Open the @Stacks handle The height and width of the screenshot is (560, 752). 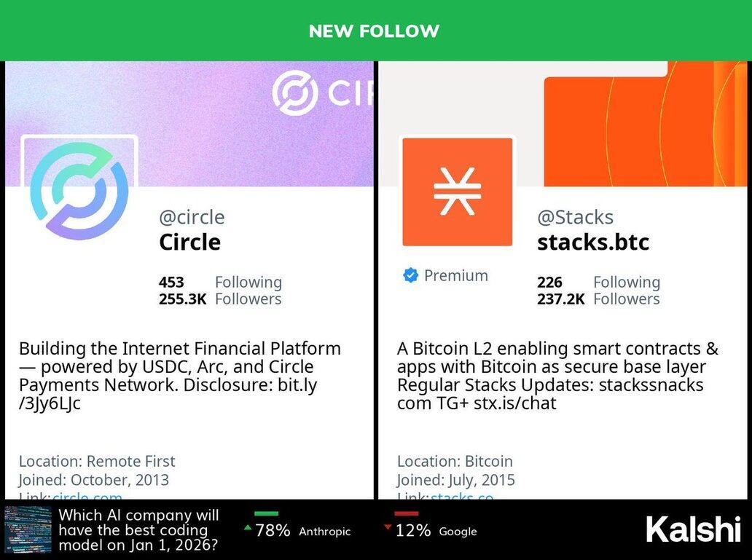click(575, 217)
